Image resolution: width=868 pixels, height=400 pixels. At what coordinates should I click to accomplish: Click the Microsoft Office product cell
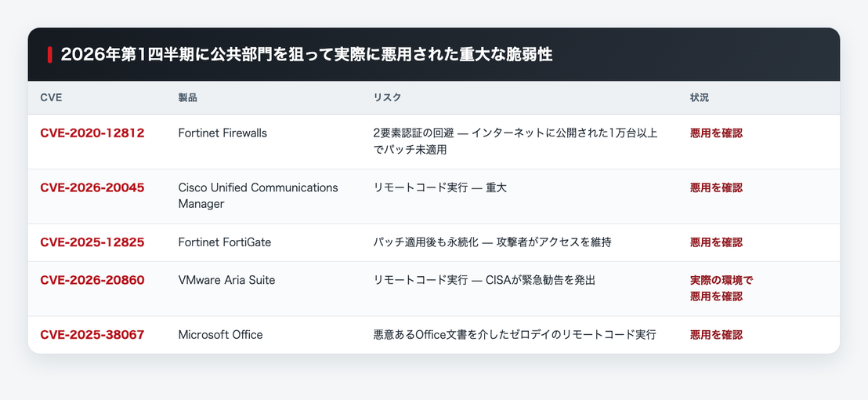[x=220, y=335]
